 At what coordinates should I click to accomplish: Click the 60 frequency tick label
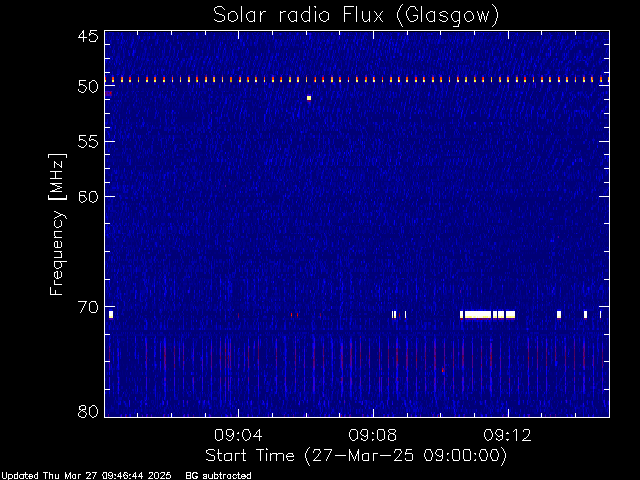(88, 197)
